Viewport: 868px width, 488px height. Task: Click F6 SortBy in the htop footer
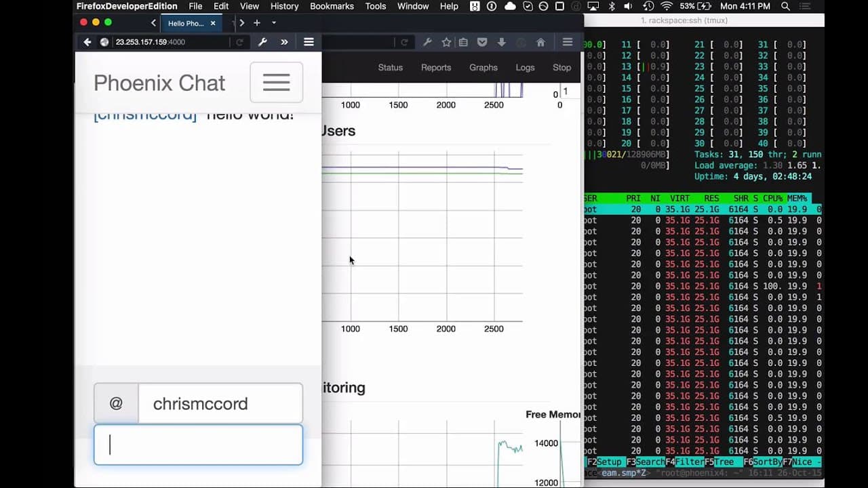click(763, 462)
